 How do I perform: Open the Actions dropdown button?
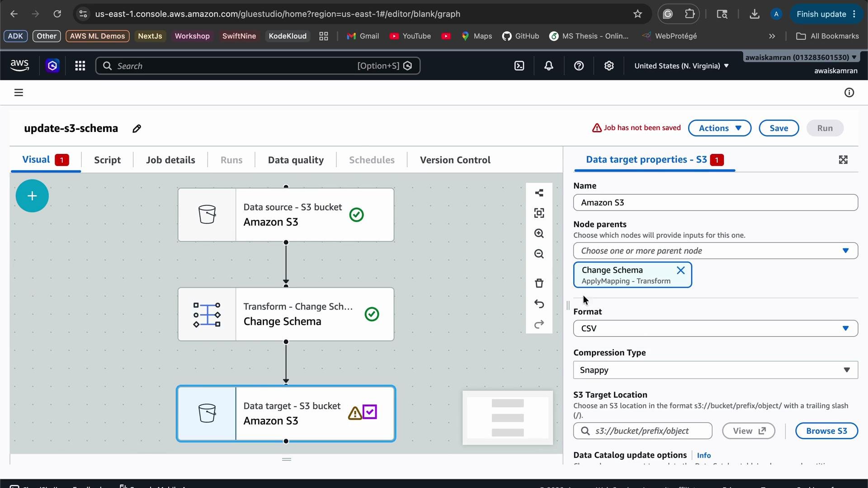719,128
